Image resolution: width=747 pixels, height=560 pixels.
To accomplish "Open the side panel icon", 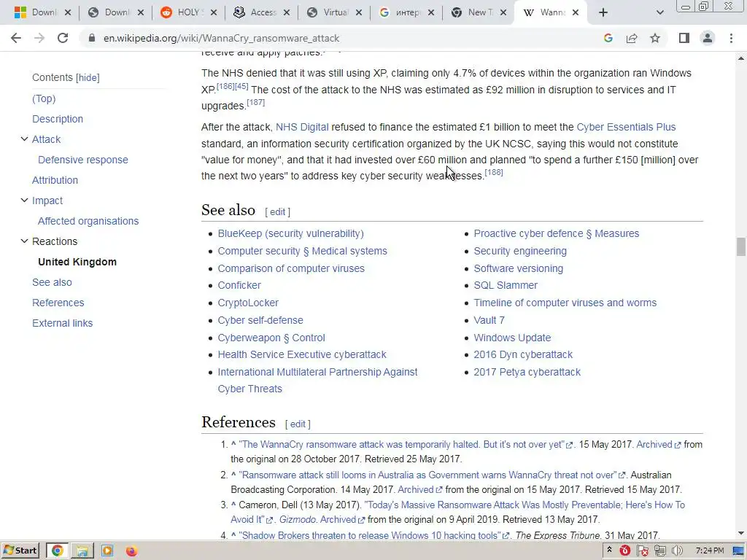I will point(684,38).
